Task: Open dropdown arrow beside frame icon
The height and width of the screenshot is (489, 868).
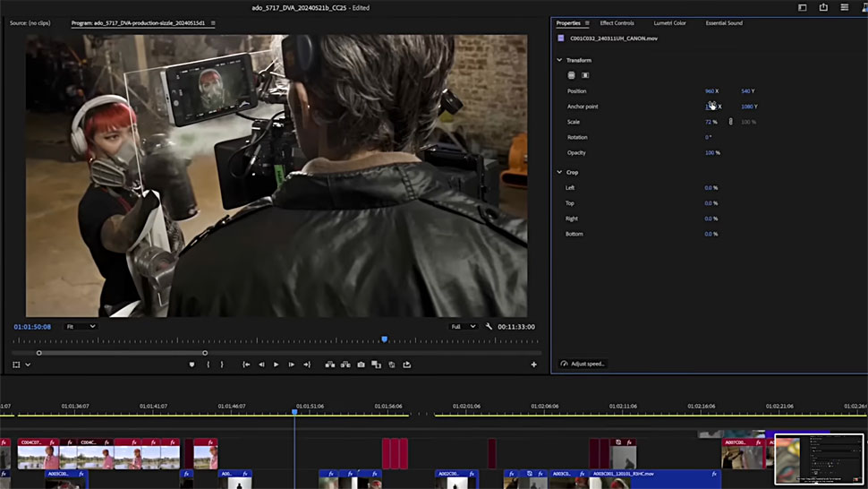Action: pyautogui.click(x=28, y=365)
